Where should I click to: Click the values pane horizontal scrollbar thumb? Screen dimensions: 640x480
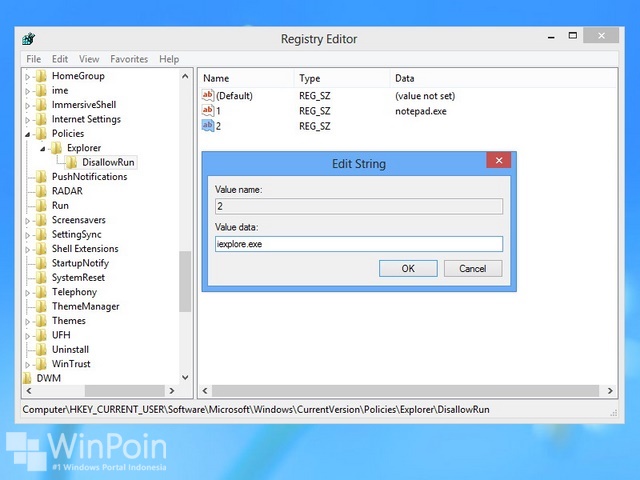click(405, 391)
